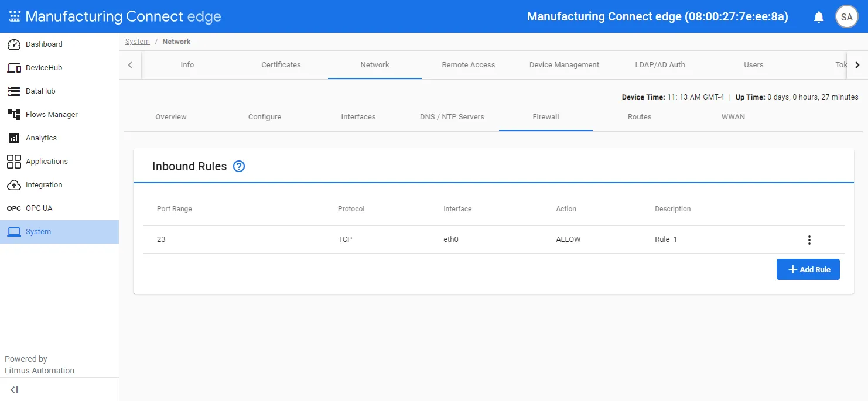Open the Routes sub-tab
This screenshot has width=868, height=401.
click(640, 117)
